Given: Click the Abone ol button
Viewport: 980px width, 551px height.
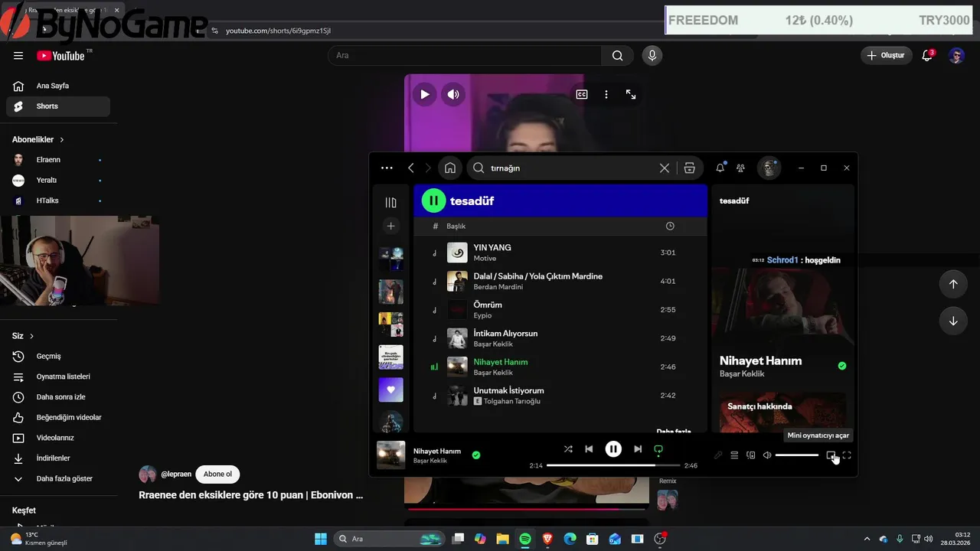Looking at the screenshot, I should tap(217, 474).
